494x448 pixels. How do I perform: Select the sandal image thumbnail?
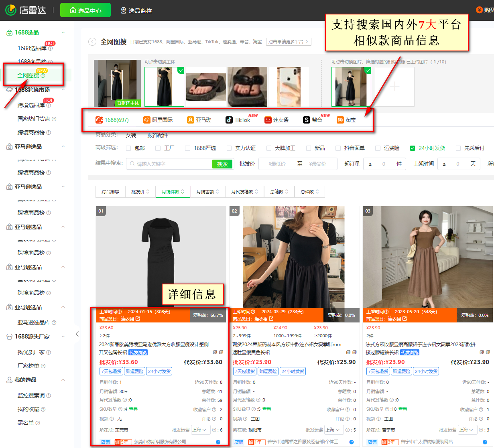coord(206,87)
